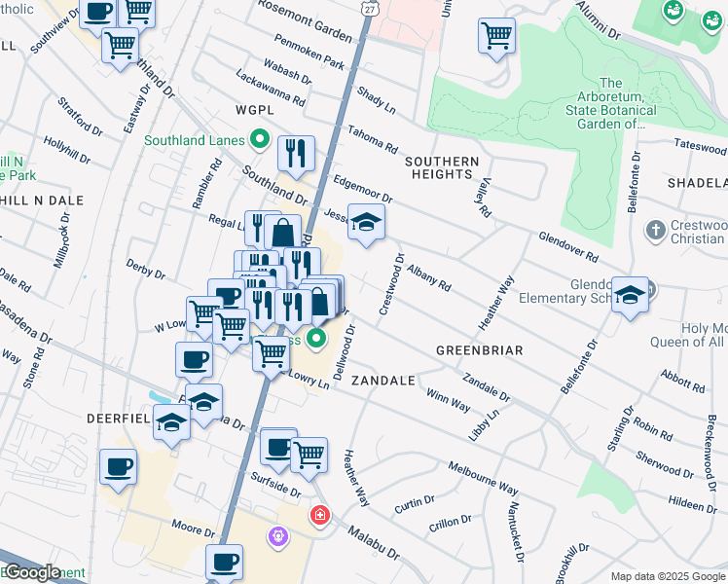Click the graduation cap marker near Jesselin Dr
The height and width of the screenshot is (584, 728).
(366, 223)
